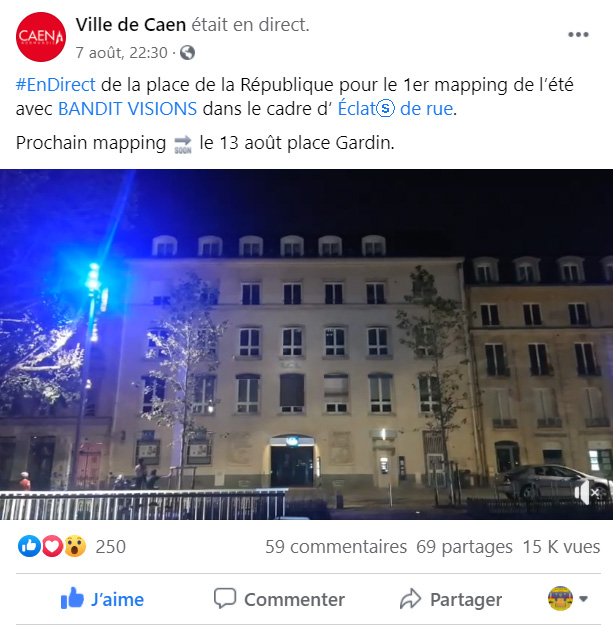Play the live video of the building
The width and height of the screenshot is (613, 626).
(306, 344)
